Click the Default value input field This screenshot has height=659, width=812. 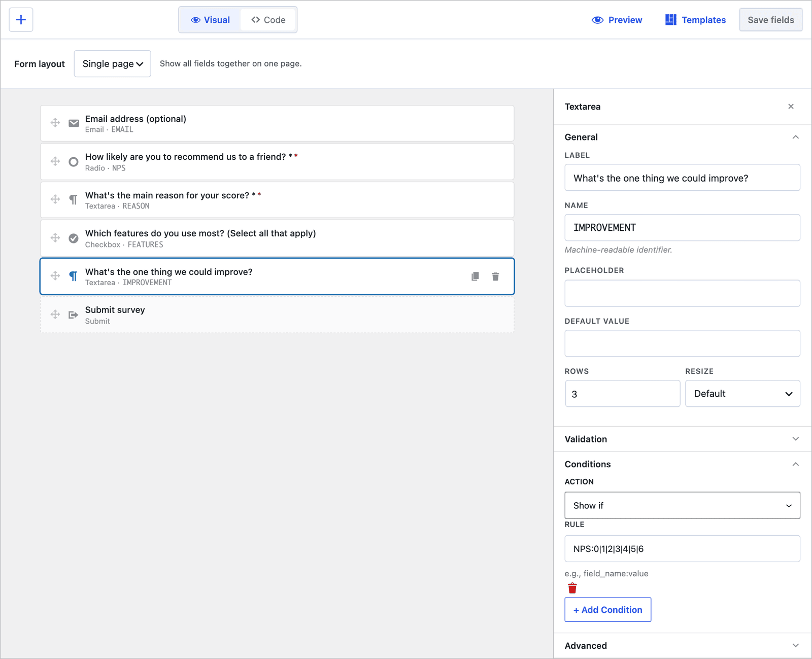click(x=682, y=343)
